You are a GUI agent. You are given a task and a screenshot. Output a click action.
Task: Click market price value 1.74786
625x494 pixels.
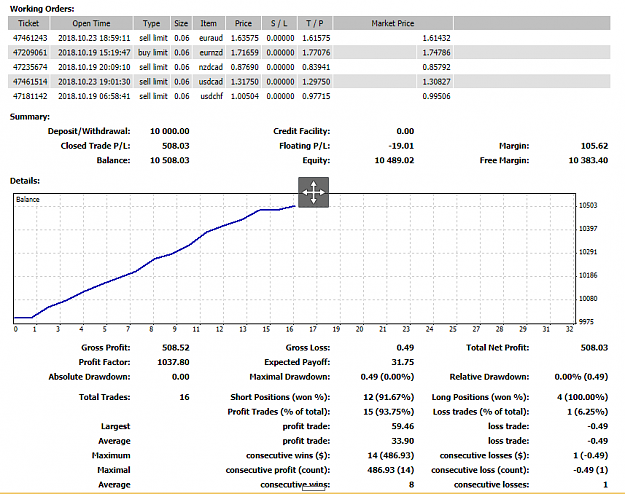click(436, 53)
